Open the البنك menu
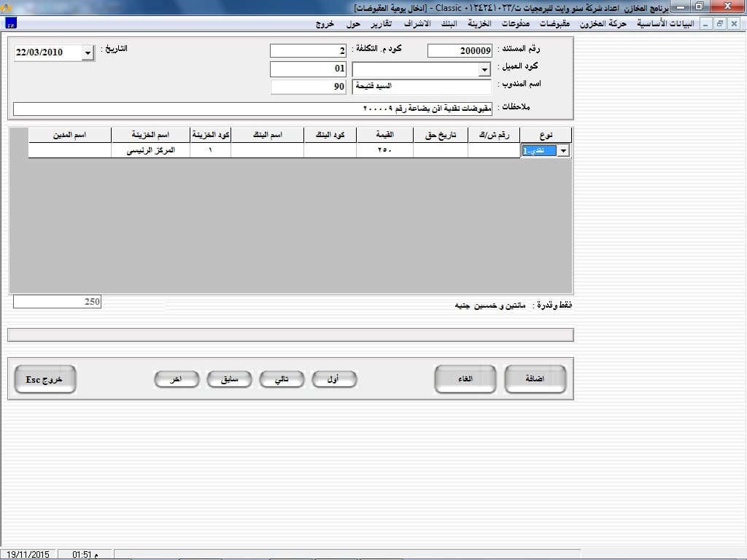 tap(449, 24)
